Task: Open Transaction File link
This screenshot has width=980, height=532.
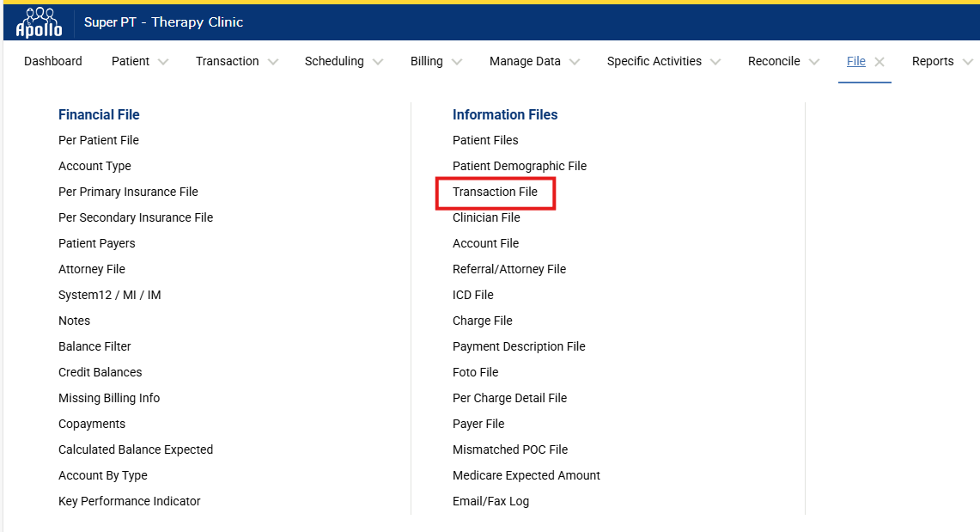Action: [x=495, y=192]
